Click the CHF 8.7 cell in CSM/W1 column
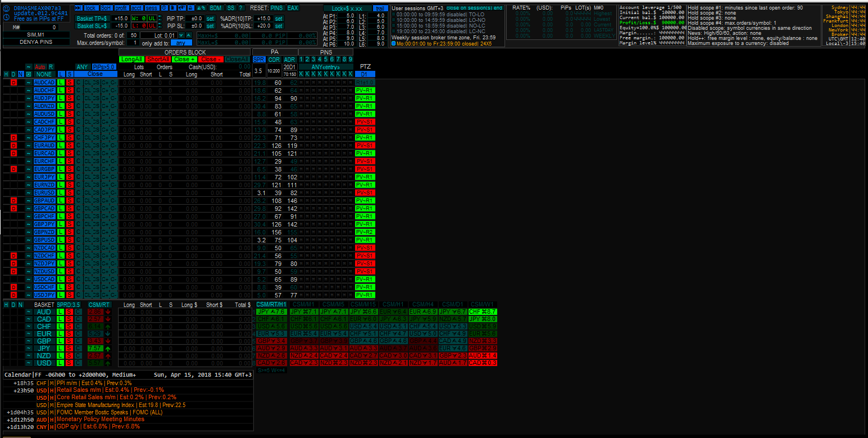The image size is (868, 438). (483, 311)
